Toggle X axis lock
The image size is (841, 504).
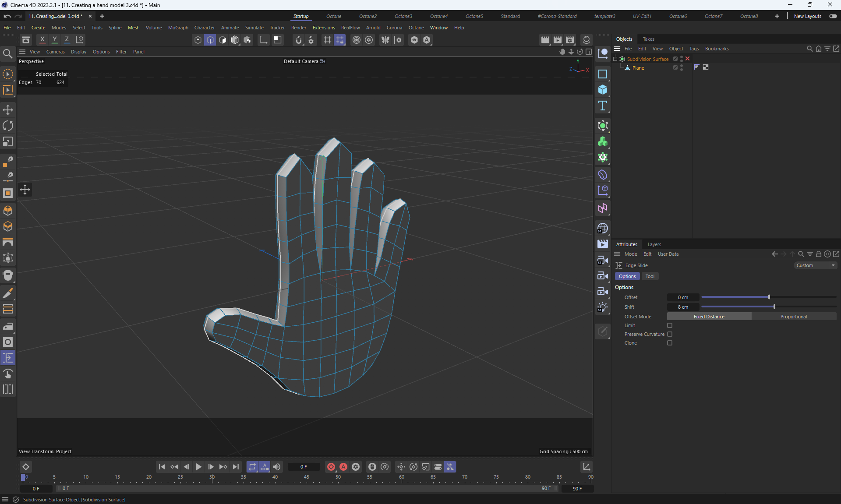pos(42,40)
